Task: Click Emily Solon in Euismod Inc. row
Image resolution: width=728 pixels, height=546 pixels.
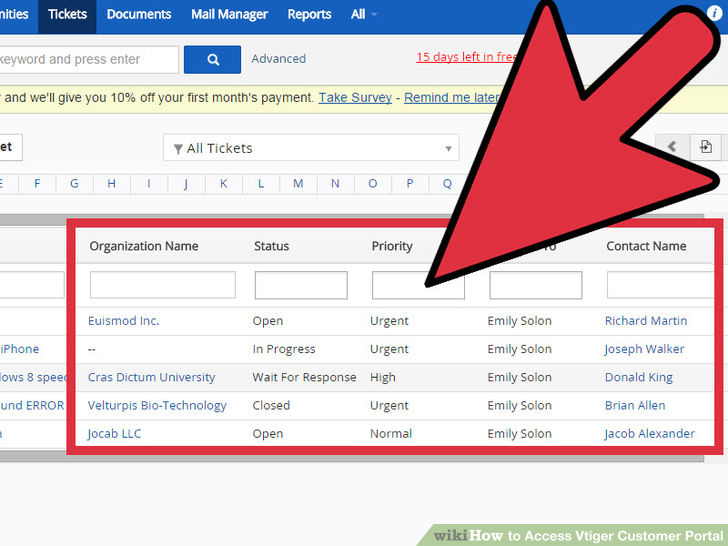Action: click(520, 321)
